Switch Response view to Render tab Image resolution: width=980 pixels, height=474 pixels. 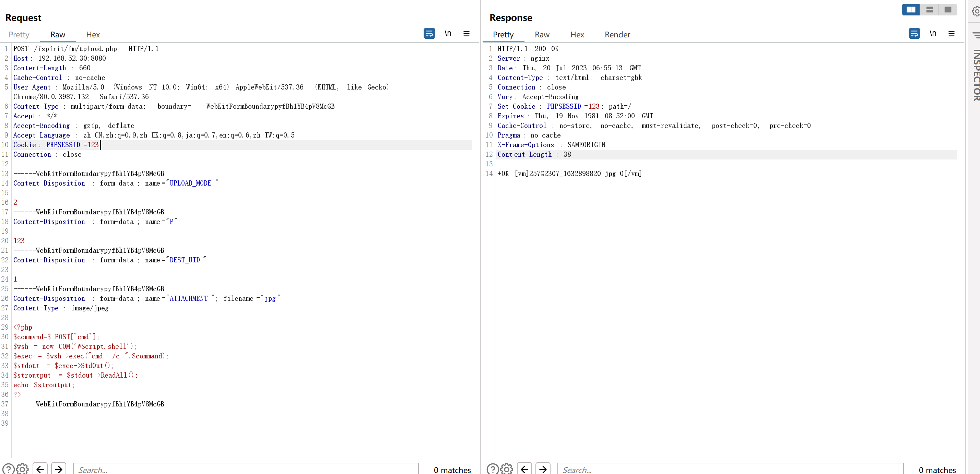coord(617,35)
